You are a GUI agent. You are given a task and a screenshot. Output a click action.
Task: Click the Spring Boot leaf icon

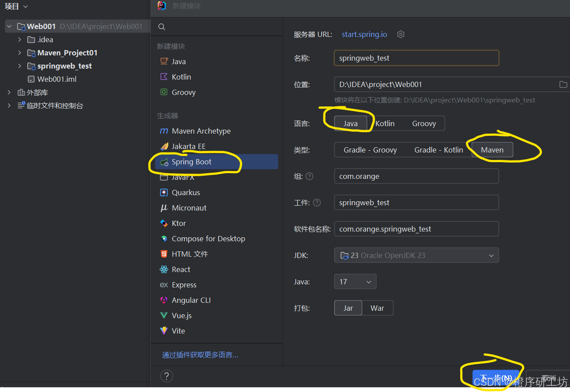point(164,162)
